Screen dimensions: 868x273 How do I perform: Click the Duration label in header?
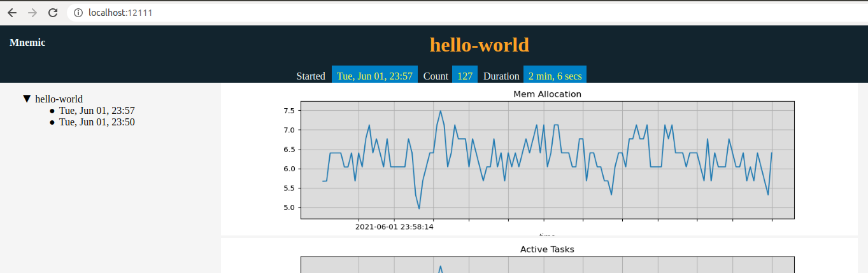[x=501, y=76]
